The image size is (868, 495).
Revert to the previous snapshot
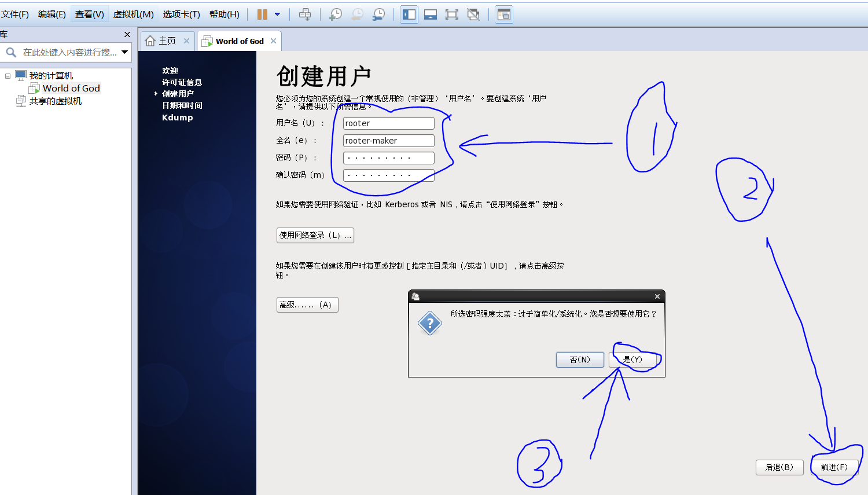357,14
